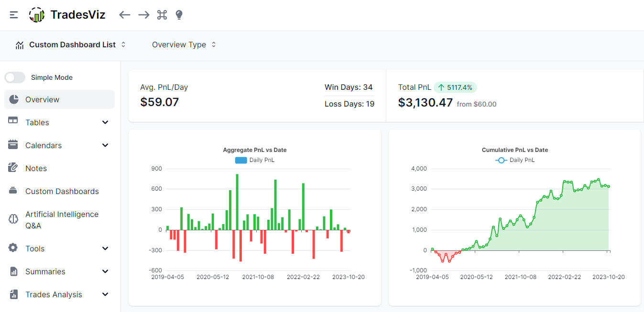
Task: Click the lightbulb tips icon
Action: 179,15
